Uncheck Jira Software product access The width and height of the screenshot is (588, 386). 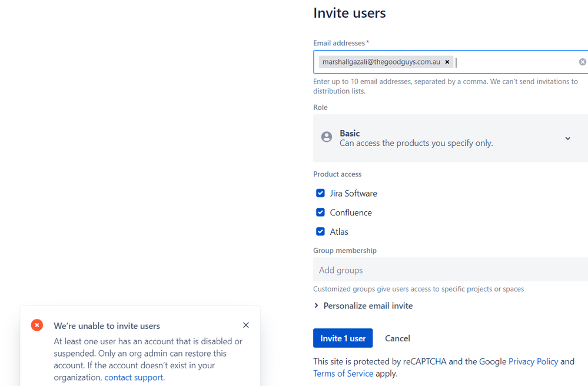[x=320, y=193]
